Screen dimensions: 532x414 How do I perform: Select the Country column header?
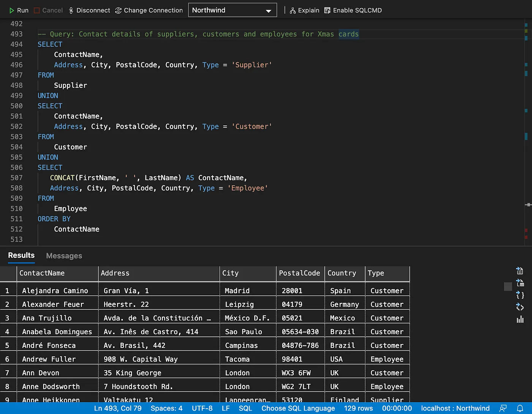click(345, 273)
